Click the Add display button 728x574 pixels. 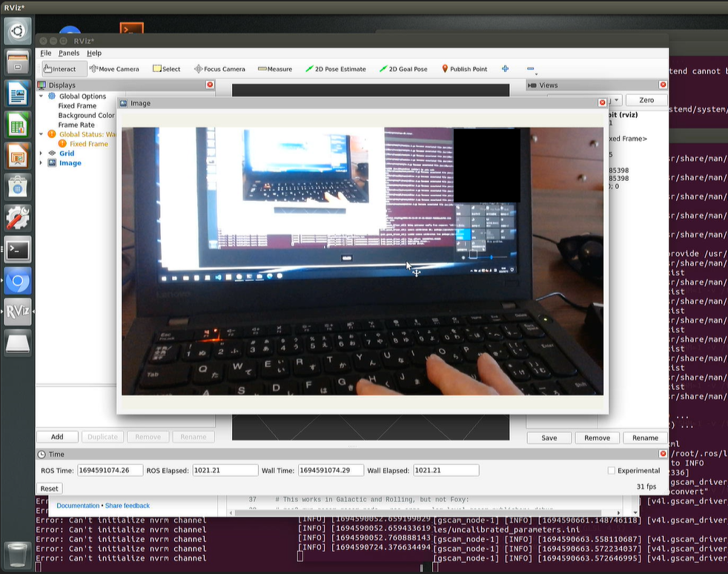tap(57, 437)
